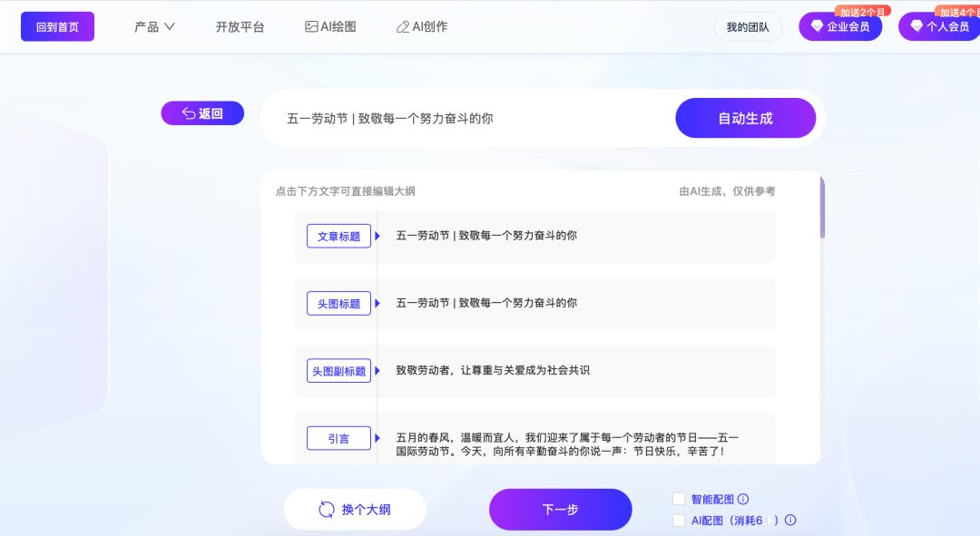Open 企业会员 membership button
The height and width of the screenshot is (536, 980).
840,26
